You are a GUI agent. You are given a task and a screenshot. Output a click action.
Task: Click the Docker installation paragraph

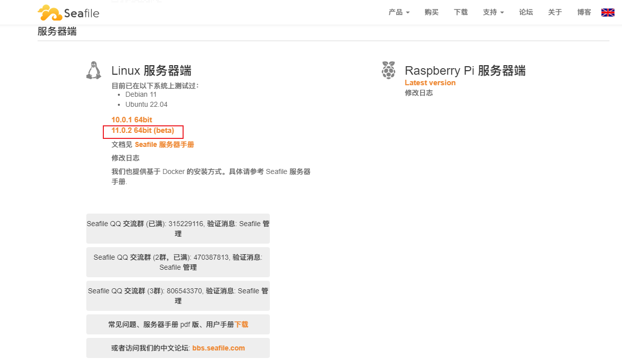(211, 176)
